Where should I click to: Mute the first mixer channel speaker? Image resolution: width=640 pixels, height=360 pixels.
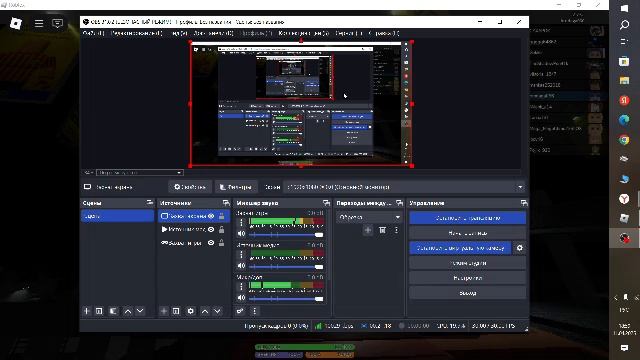click(x=241, y=234)
